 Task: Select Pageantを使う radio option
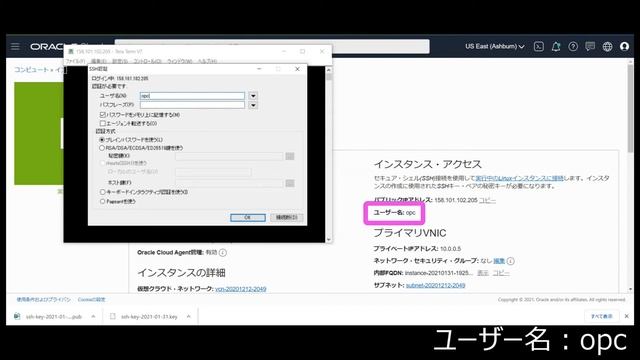(102, 201)
